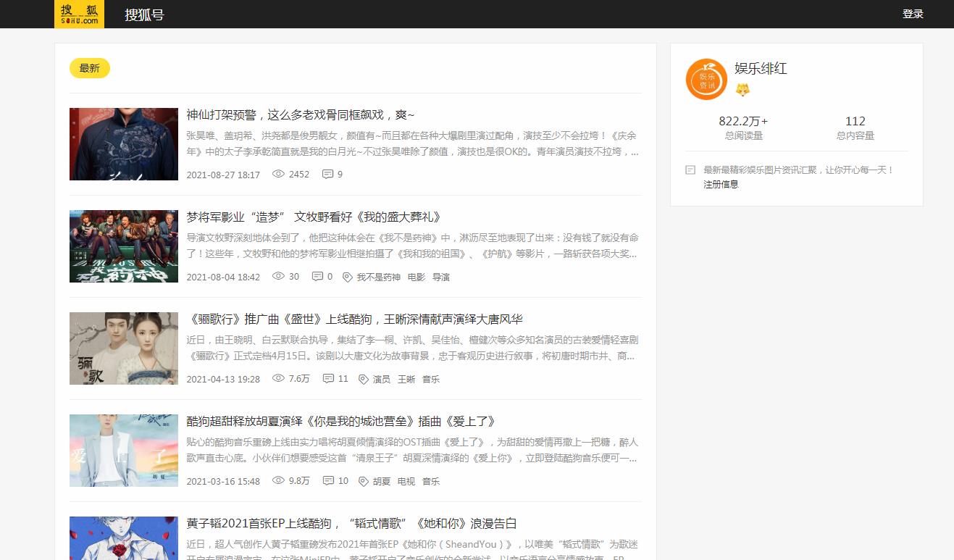Click view-count eye icon showing 2452
Screen dimensions: 954x560
point(278,175)
